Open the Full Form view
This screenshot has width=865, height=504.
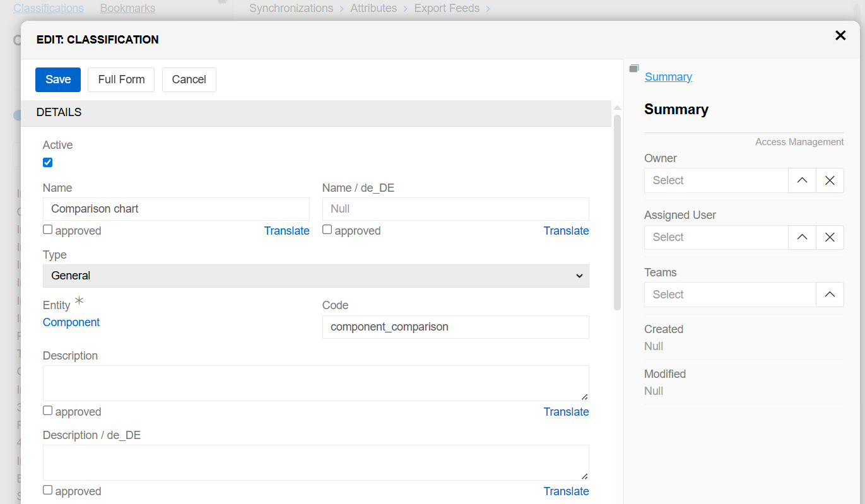coord(121,79)
